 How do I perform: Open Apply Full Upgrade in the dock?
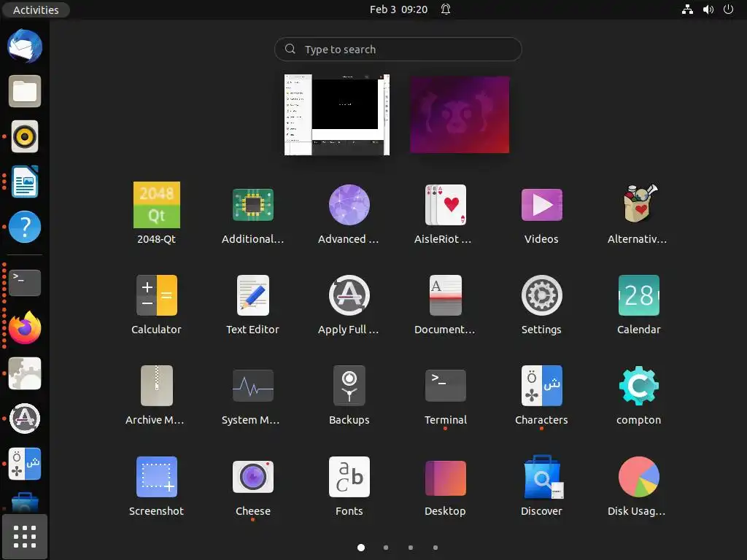point(25,419)
